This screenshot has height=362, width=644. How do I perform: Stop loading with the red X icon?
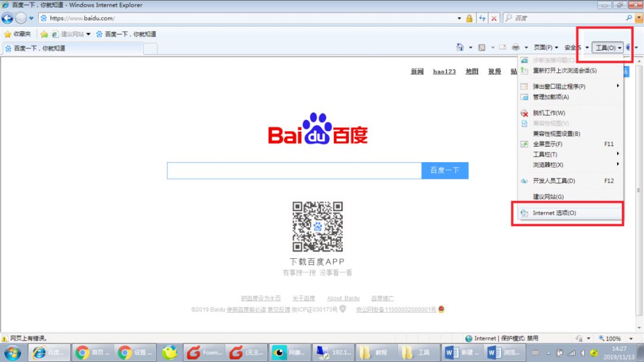click(x=494, y=18)
